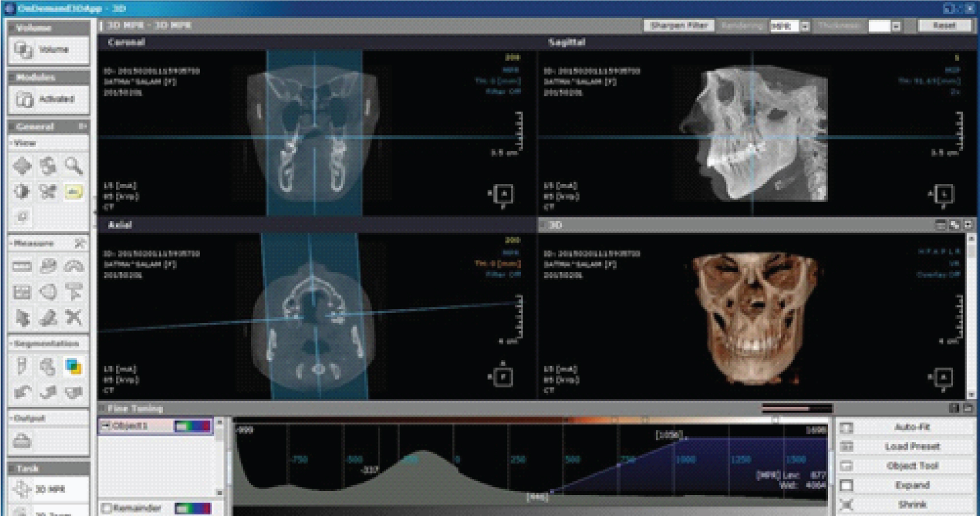Screen dimensions: 980x516
Task: Click the X delete icon in Measure
Action: click(x=73, y=317)
